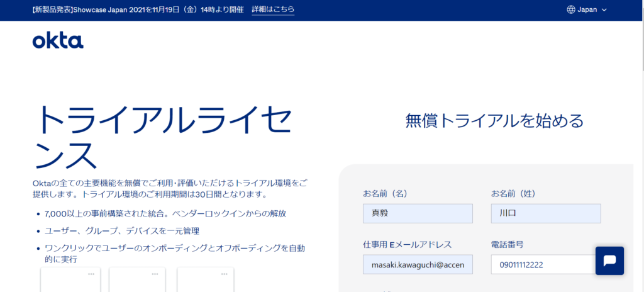The height and width of the screenshot is (292, 644).
Task: Expand the Japan region chevron
Action: tap(604, 10)
